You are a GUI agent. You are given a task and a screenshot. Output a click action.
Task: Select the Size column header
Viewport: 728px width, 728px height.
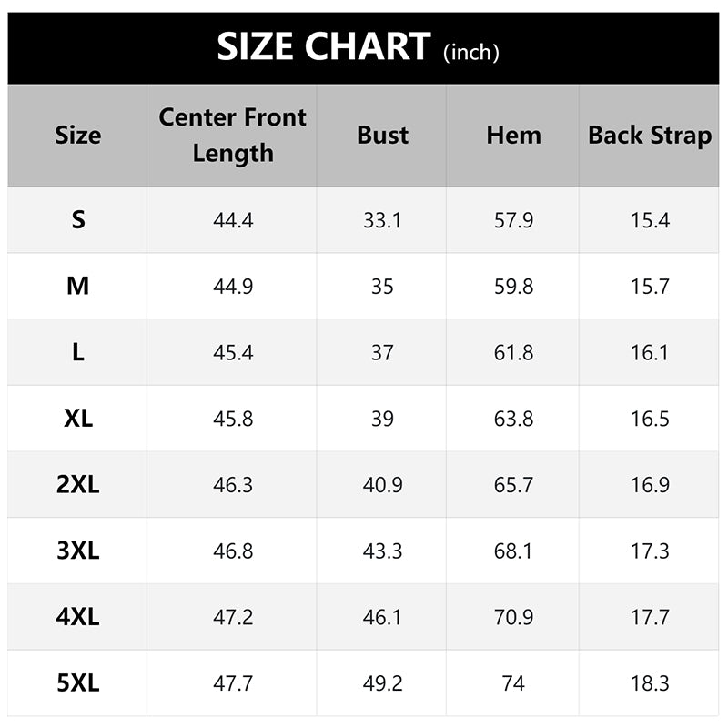[78, 135]
